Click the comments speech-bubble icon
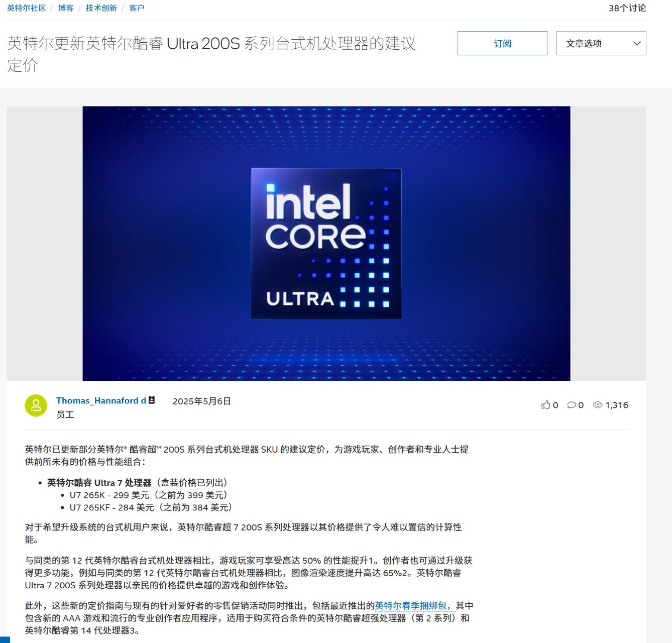The height and width of the screenshot is (643, 672). pyautogui.click(x=572, y=405)
